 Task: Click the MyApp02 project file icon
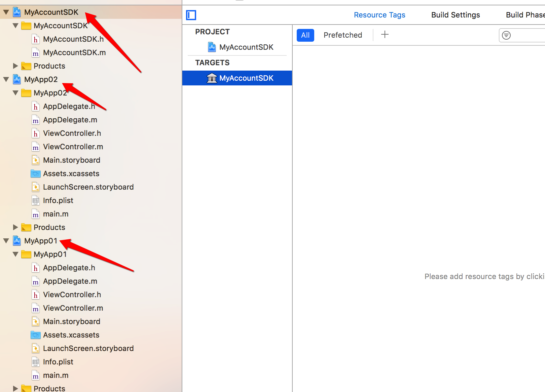coord(17,79)
